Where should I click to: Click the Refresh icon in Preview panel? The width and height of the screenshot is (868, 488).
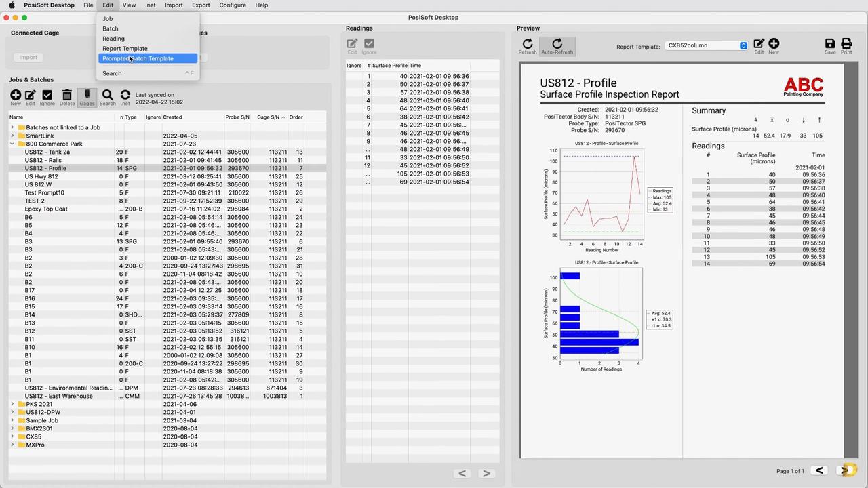(528, 46)
